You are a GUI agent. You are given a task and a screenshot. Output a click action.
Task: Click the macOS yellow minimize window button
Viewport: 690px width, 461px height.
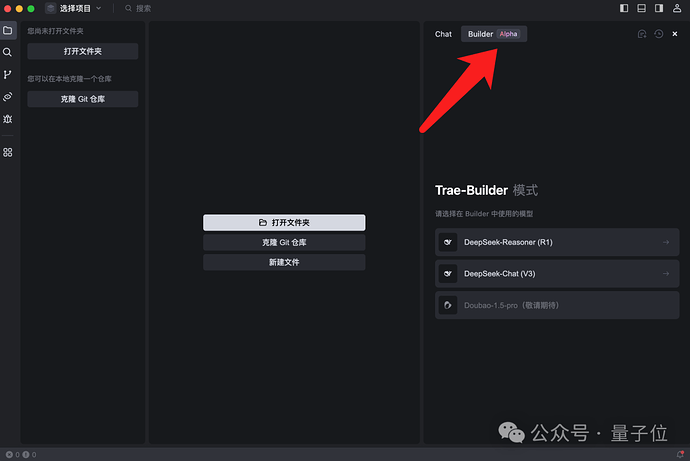tap(19, 8)
